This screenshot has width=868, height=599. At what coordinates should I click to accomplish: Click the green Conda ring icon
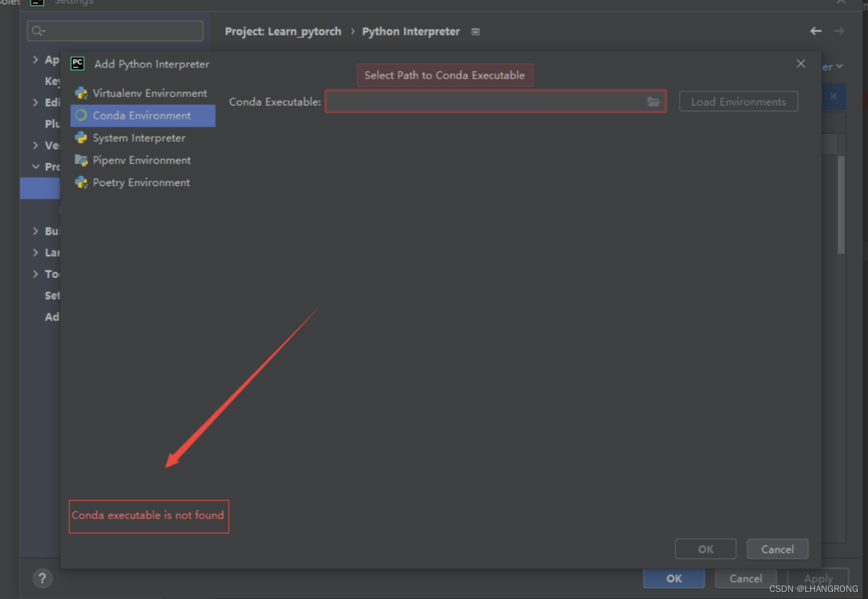[81, 116]
